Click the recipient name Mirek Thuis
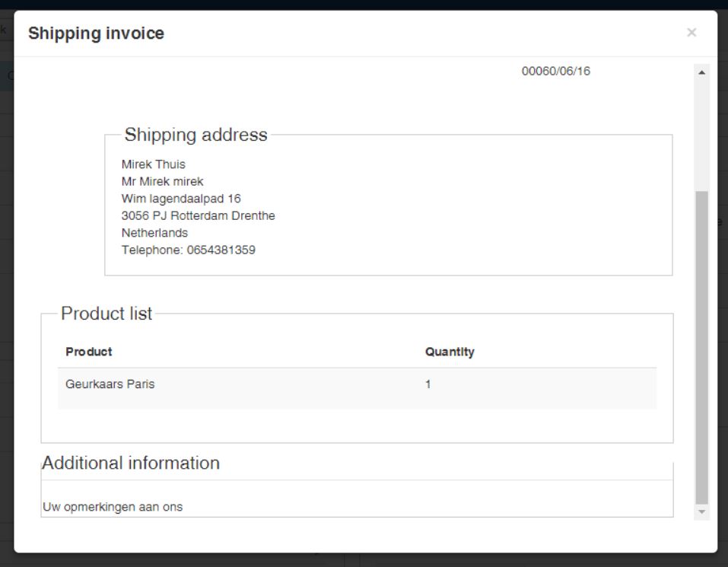 153,164
